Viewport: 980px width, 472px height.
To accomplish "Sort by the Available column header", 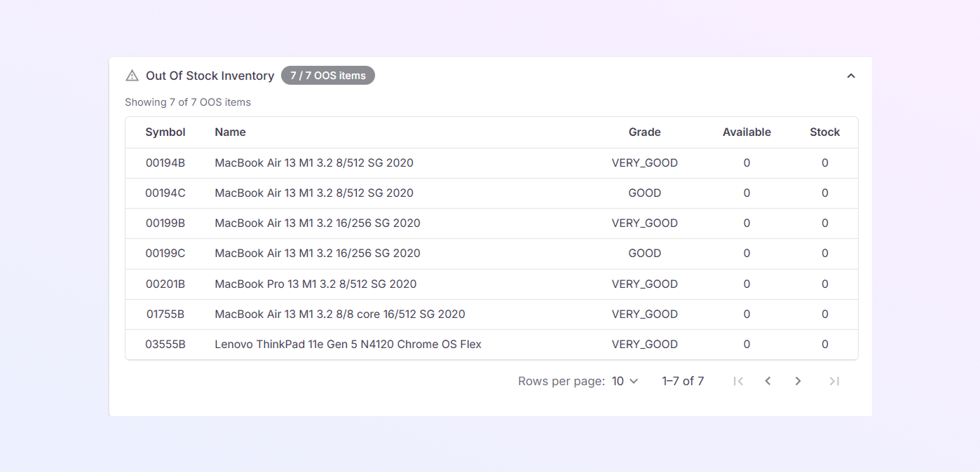I will pos(747,132).
